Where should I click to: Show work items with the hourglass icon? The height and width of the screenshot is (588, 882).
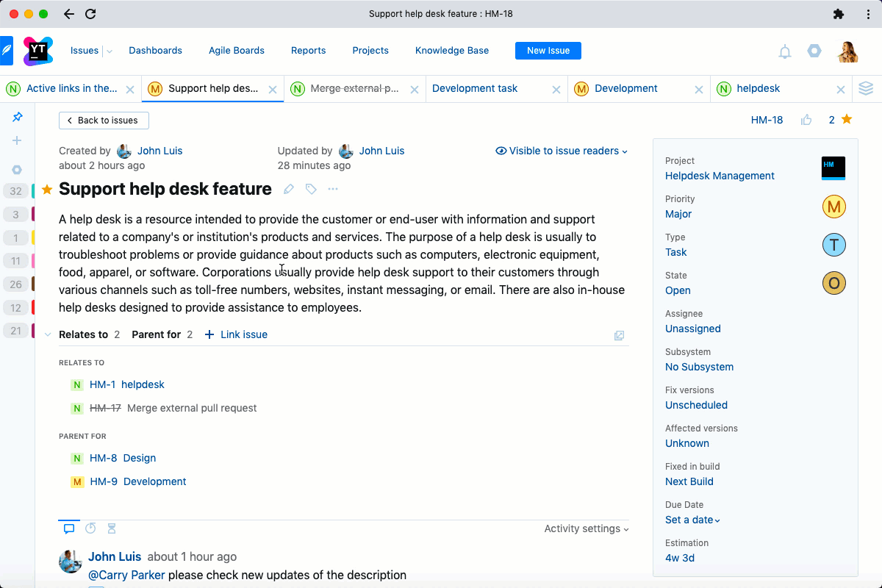[x=112, y=528]
